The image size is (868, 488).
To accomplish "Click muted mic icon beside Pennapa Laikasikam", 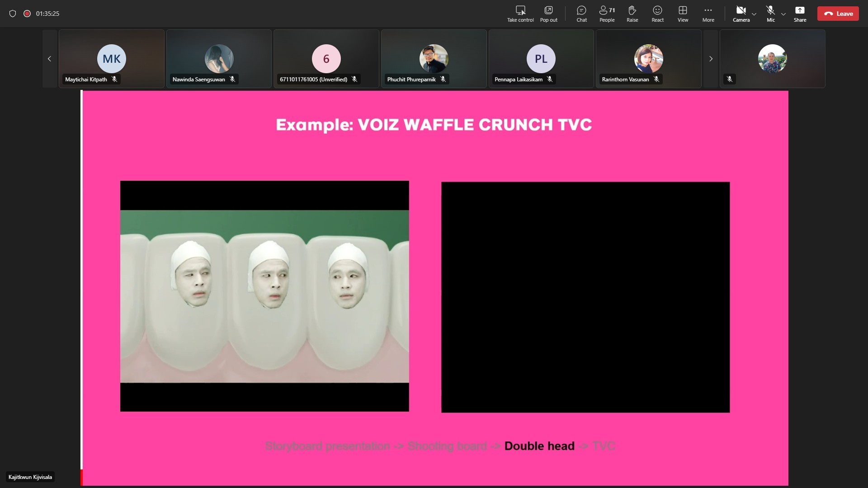I will [x=550, y=79].
